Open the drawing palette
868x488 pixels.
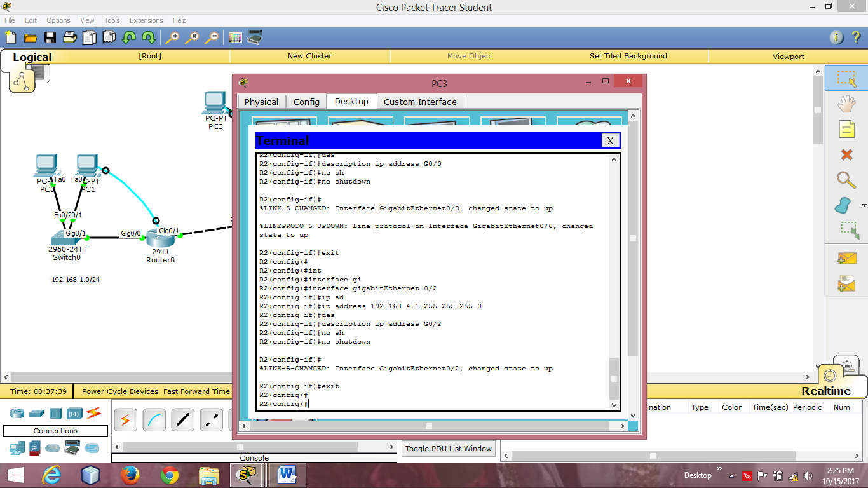(x=235, y=37)
